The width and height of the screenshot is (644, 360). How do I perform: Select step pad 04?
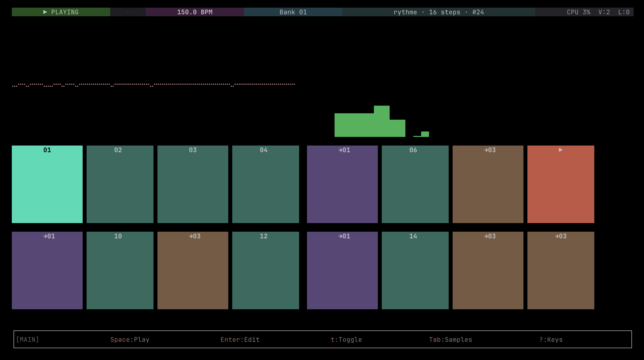click(x=265, y=184)
